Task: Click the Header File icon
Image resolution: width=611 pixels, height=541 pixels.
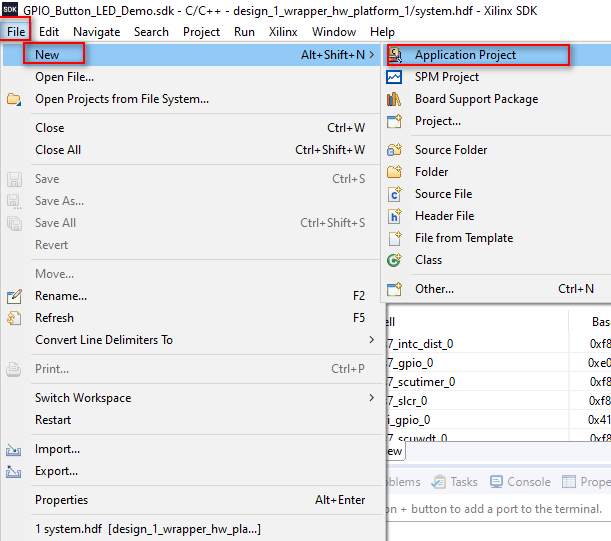Action: tap(395, 216)
